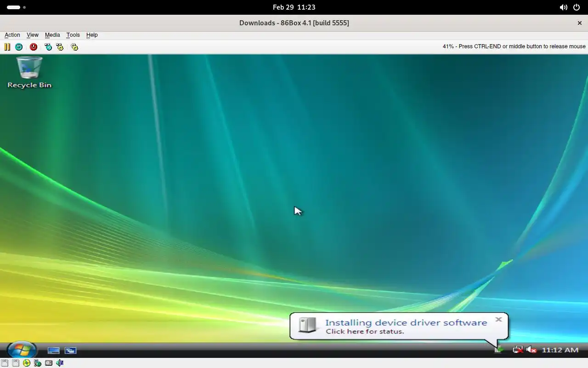Click the sound speaker icon in 86Box status bar
The width and height of the screenshot is (588, 368).
click(60, 363)
